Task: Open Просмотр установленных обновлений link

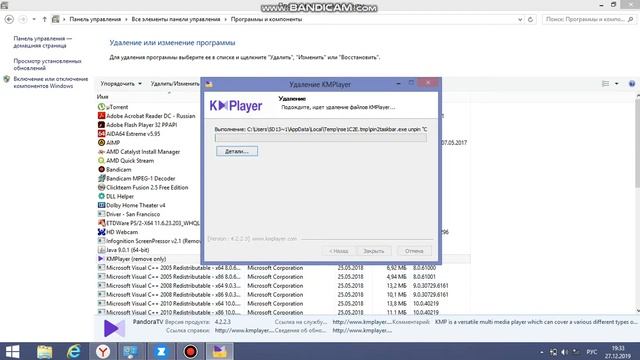Action: pyautogui.click(x=47, y=64)
